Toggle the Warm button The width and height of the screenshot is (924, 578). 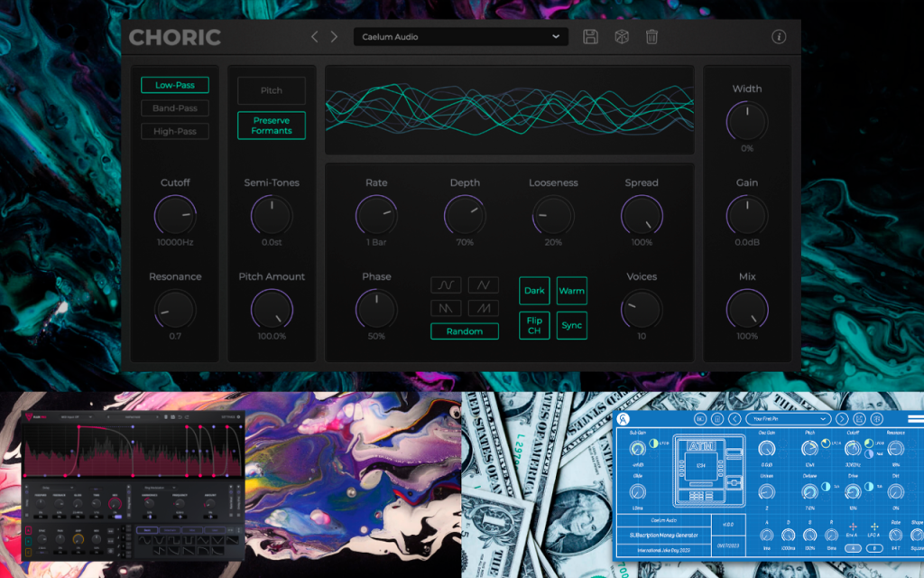[x=571, y=291]
